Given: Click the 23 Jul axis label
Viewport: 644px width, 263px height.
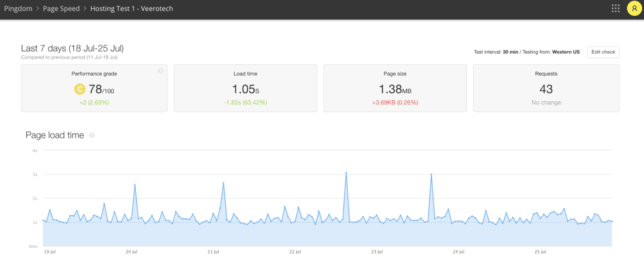Looking at the screenshot, I should (x=377, y=251).
